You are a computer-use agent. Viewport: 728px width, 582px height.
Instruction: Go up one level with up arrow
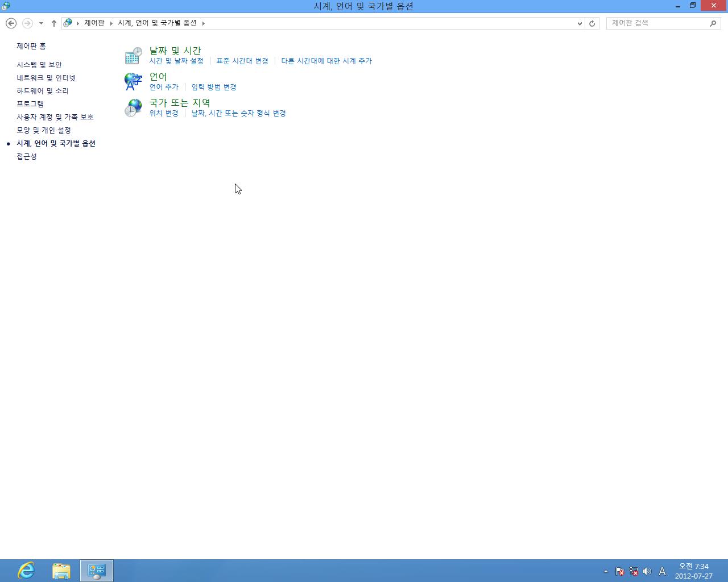(x=53, y=23)
